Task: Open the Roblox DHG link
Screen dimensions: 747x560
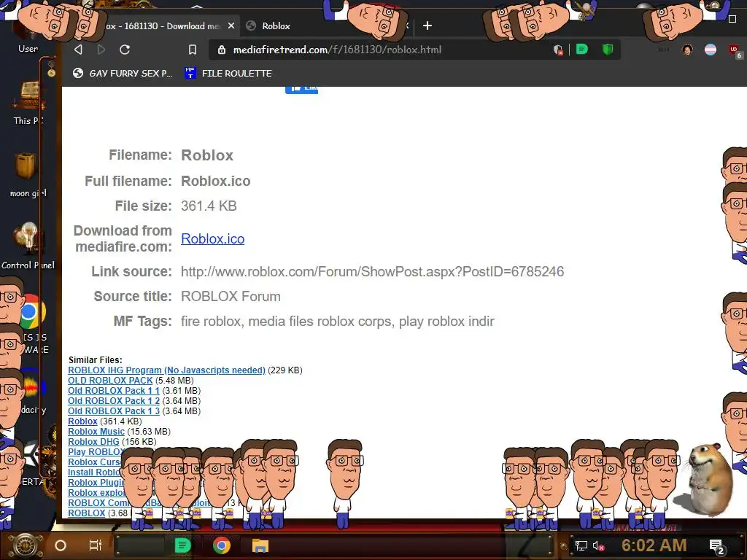Action: tap(93, 441)
